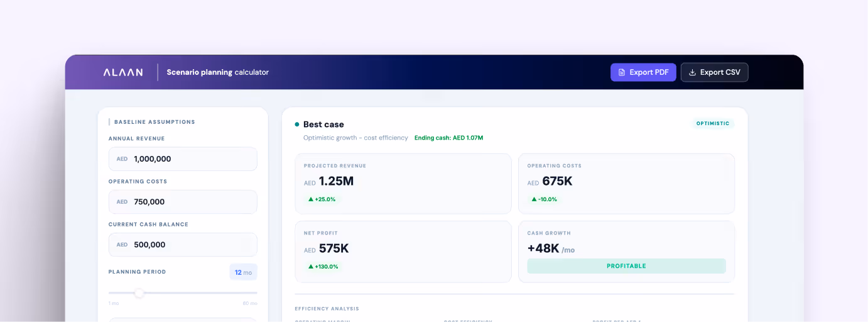This screenshot has width=868, height=322.
Task: Click the +130.0% profit change badge
Action: 323,267
